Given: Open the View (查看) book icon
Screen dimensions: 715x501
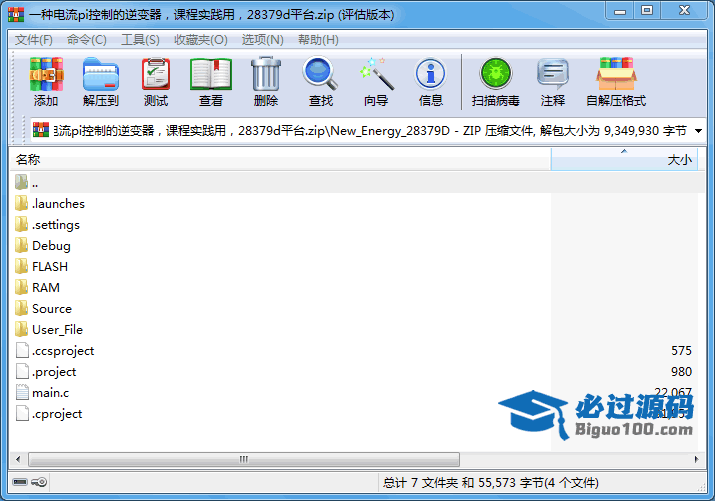Looking at the screenshot, I should coord(211,75).
